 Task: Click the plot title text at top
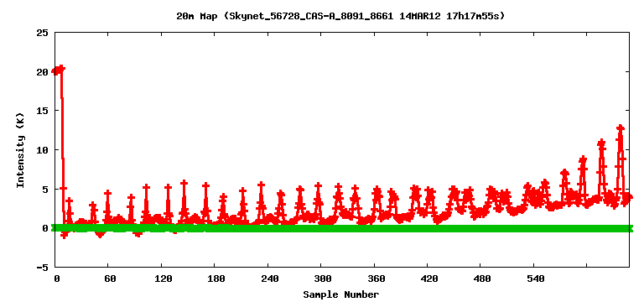tap(340, 17)
